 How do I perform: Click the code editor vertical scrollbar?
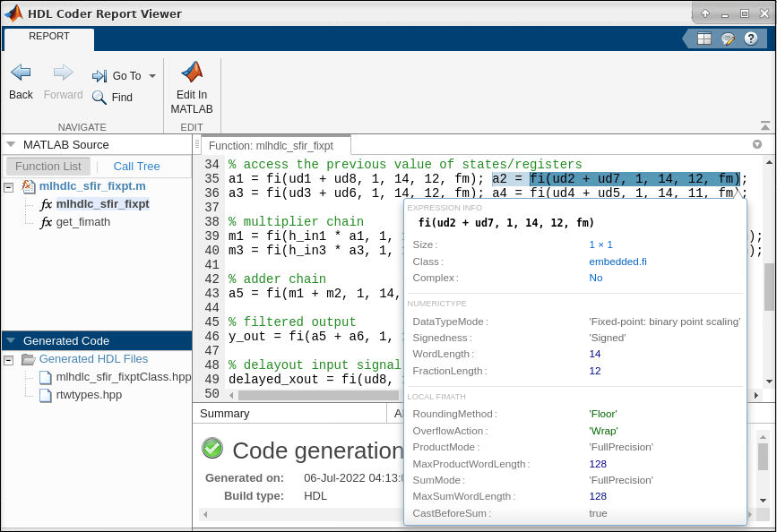769,287
